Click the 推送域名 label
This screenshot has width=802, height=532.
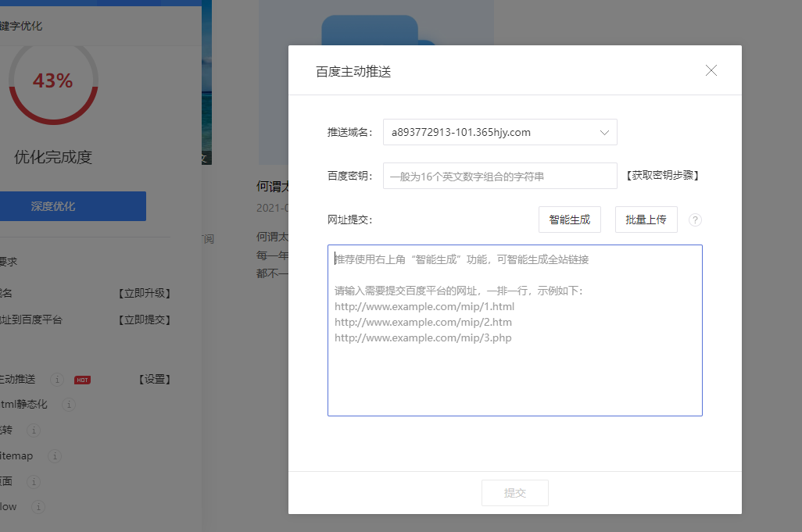pos(350,132)
